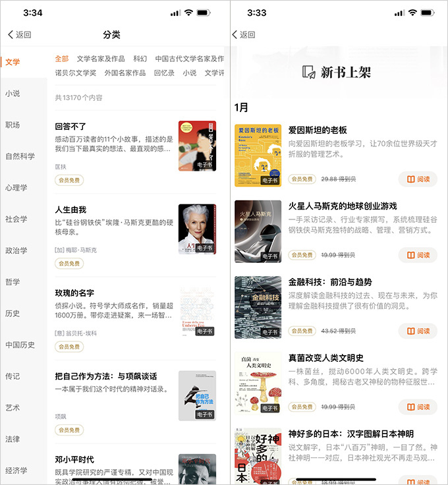448x485 pixels.
Task: Open the 真菌改变人类文明史 book cover
Action: (258, 384)
